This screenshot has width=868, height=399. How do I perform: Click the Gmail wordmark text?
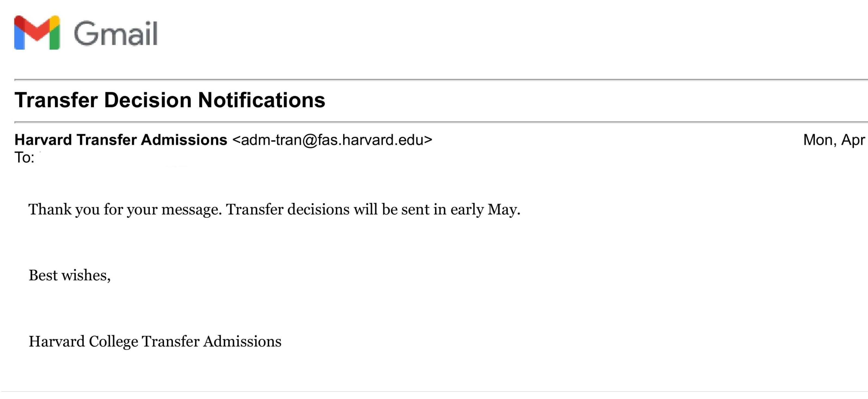[x=115, y=33]
